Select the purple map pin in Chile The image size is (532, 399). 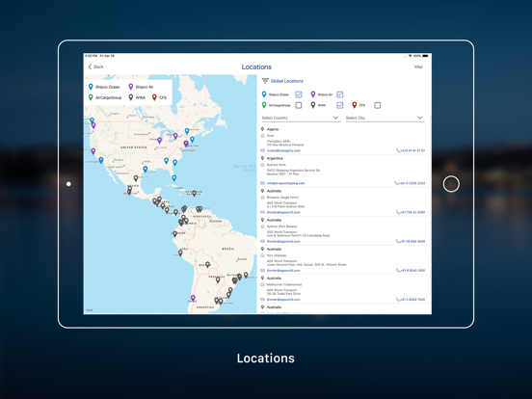tap(193, 298)
